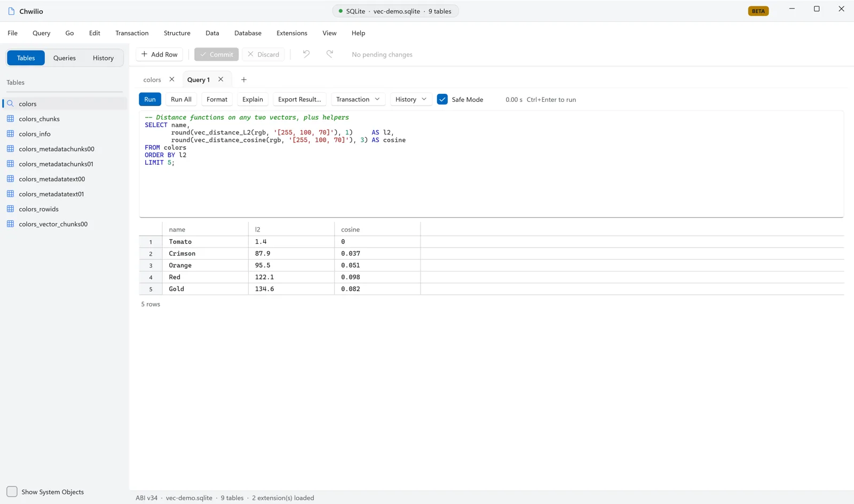Click the Discard button
This screenshot has width=854, height=504.
point(264,54)
